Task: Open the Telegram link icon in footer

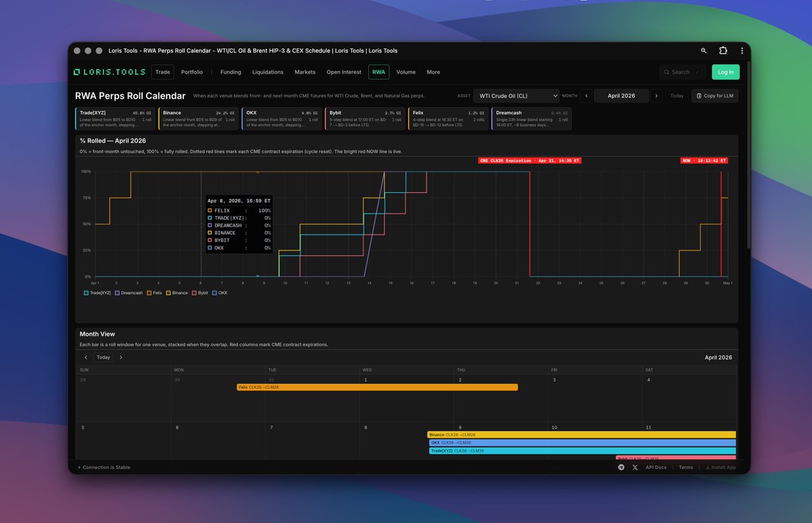Action: coord(621,468)
